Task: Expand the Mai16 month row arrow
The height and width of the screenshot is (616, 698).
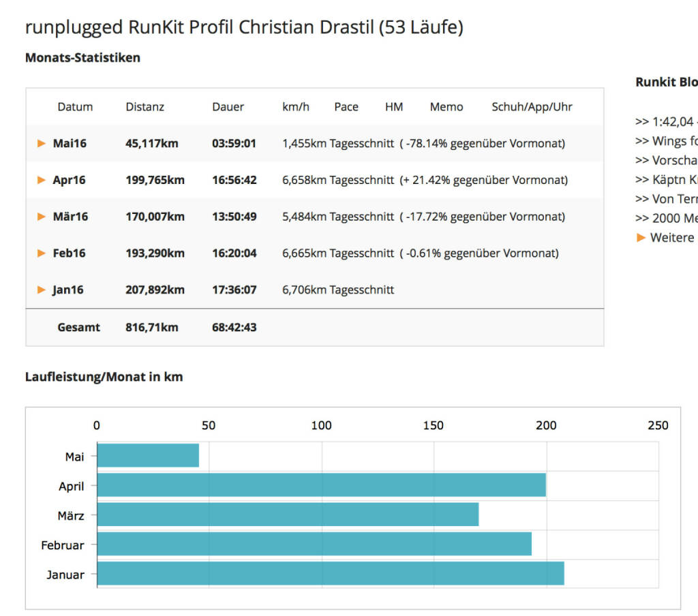Action: (42, 143)
